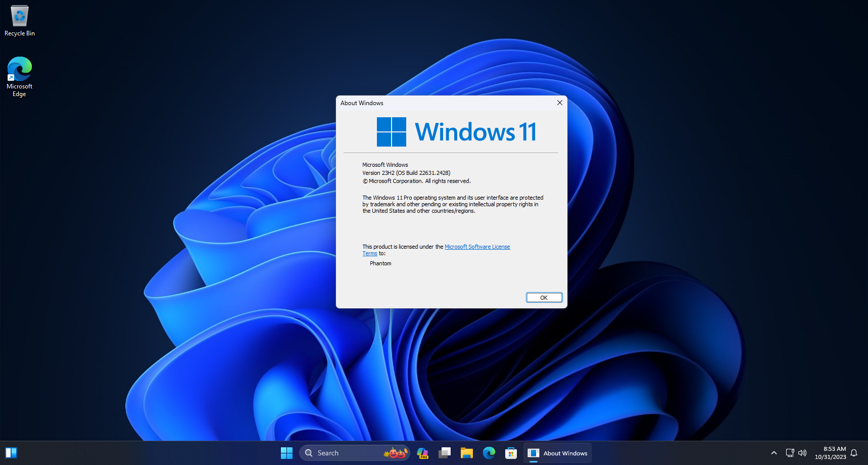868x465 pixels.
Task: Click OK in the About Windows dialog
Action: tap(544, 298)
